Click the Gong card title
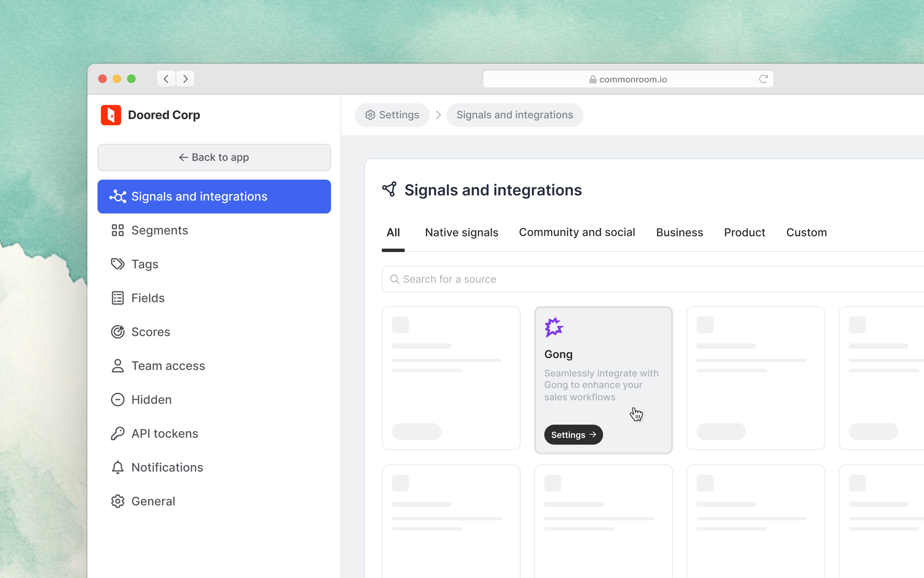Viewport: 924px width, 578px height. tap(558, 354)
